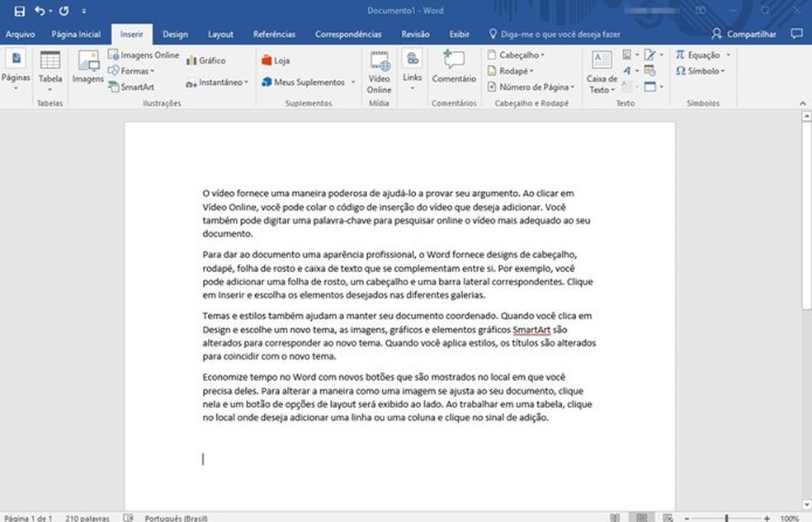This screenshot has height=522, width=812.
Task: Switch to Read Mode in the status bar
Action: pos(615,516)
